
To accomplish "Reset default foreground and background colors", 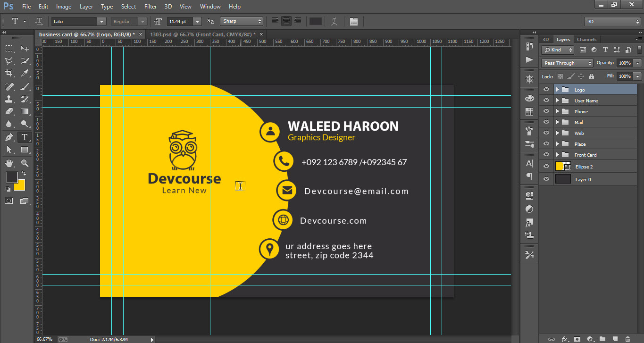I will click(x=8, y=189).
